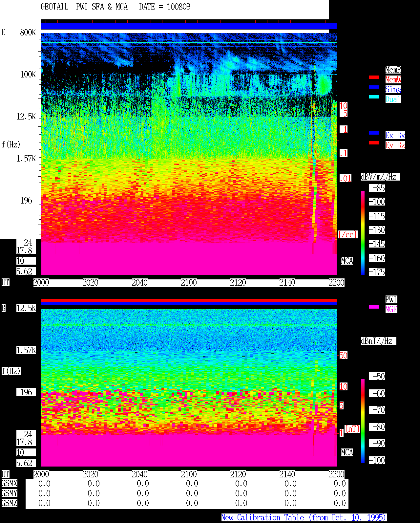This screenshot has width=420, height=523.
Task: Click the E panel's blue mode indicator bar
Action: coord(189,26)
